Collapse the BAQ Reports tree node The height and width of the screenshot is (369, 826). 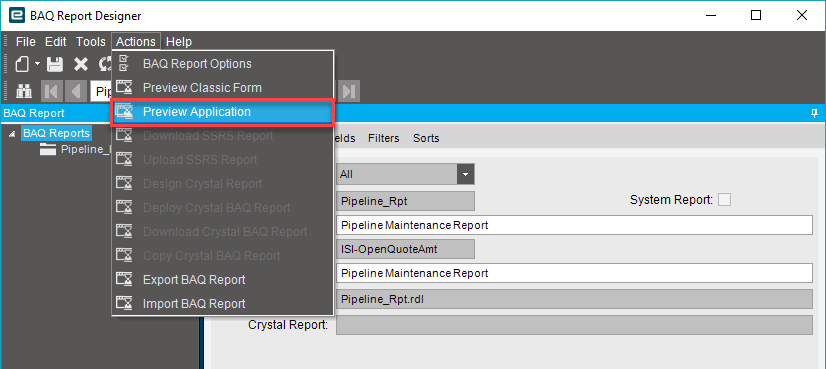tap(12, 134)
